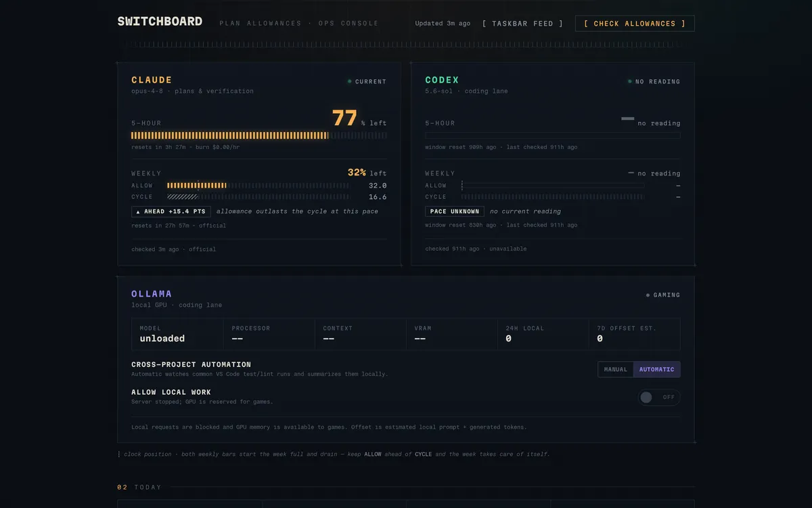Screen dimensions: 812x508
Task: Click the Codex 5-hour empty bar
Action: tap(552, 135)
